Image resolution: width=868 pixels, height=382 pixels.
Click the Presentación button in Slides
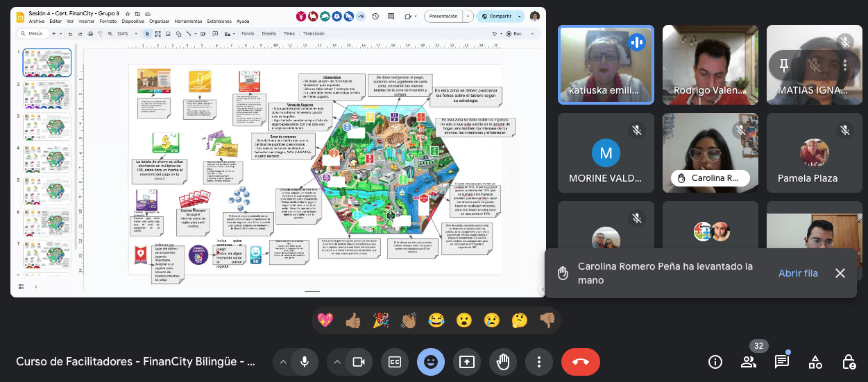click(443, 16)
